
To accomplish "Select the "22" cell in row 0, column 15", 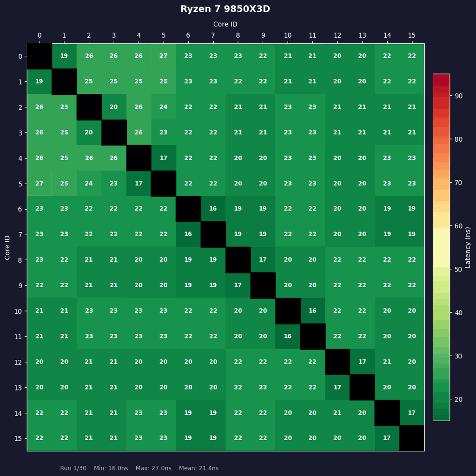I will [x=412, y=56].
